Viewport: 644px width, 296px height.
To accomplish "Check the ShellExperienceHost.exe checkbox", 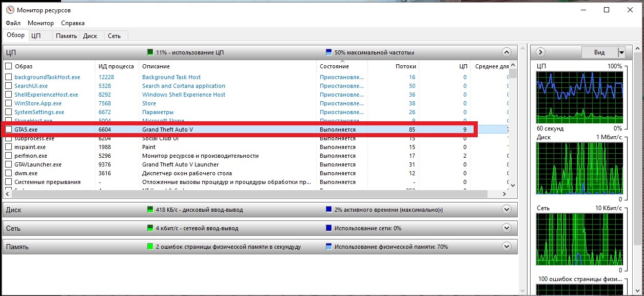I will click(8, 95).
